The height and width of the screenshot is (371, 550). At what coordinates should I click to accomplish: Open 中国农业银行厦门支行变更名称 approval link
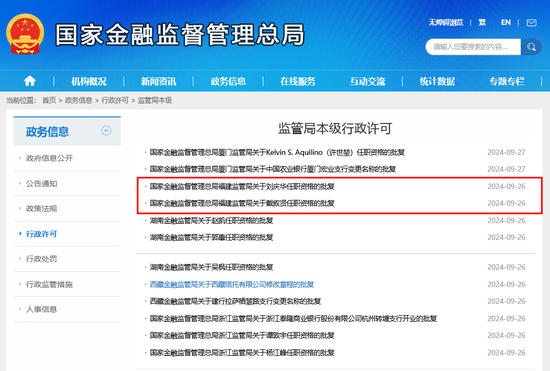[273, 169]
